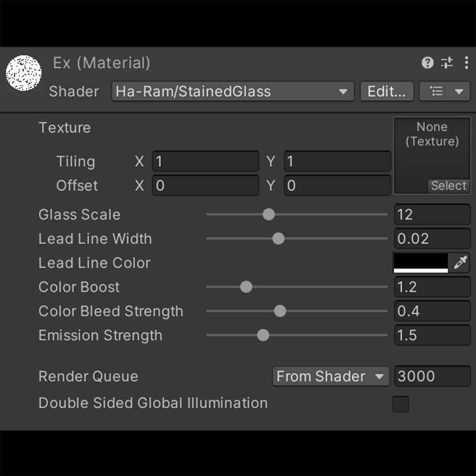Open the Lead Line Color swatch

pos(421,263)
